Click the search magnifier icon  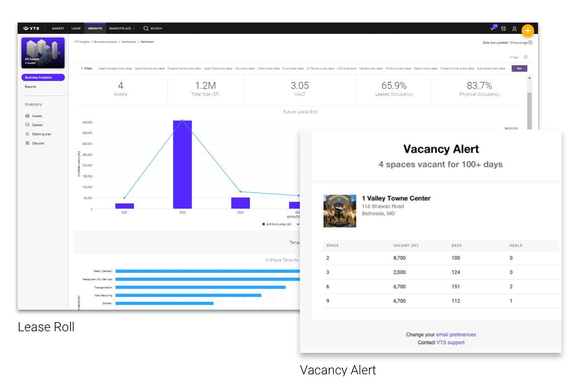(x=146, y=28)
